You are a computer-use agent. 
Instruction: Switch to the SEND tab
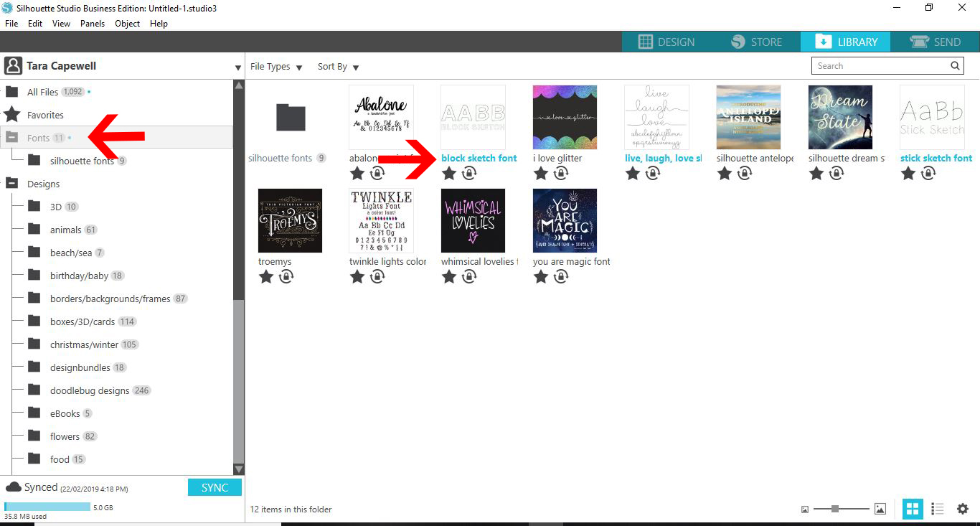point(935,42)
